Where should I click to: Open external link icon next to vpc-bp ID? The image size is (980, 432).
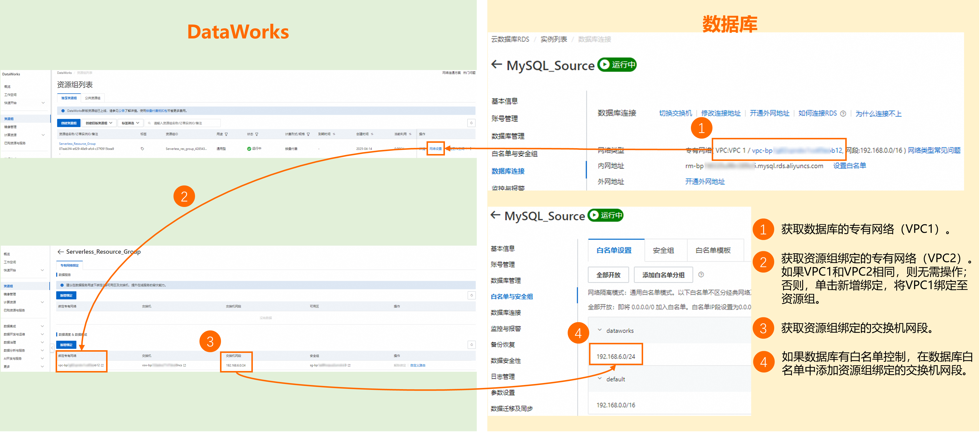click(x=102, y=365)
